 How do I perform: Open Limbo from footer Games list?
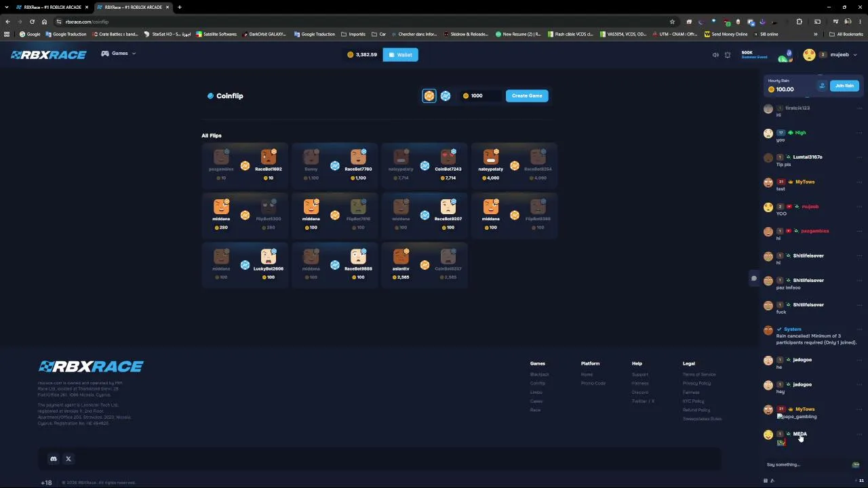[536, 392]
